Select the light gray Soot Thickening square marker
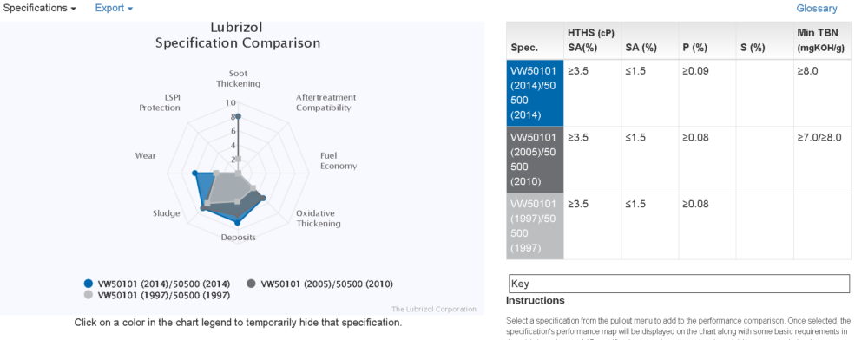The height and width of the screenshot is (340, 868). coord(238,160)
